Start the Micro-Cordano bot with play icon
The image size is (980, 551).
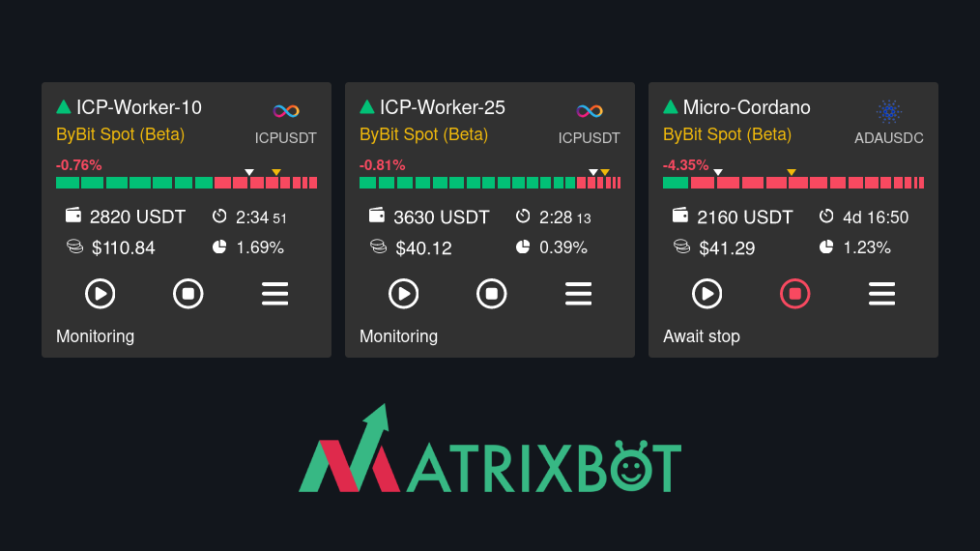tap(706, 293)
